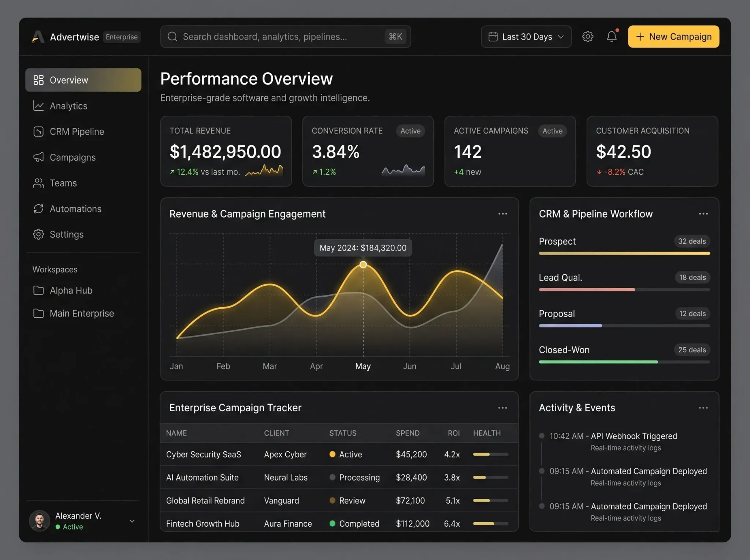Open CRM & Pipeline Workflow options menu
The height and width of the screenshot is (560, 750).
pos(703,214)
